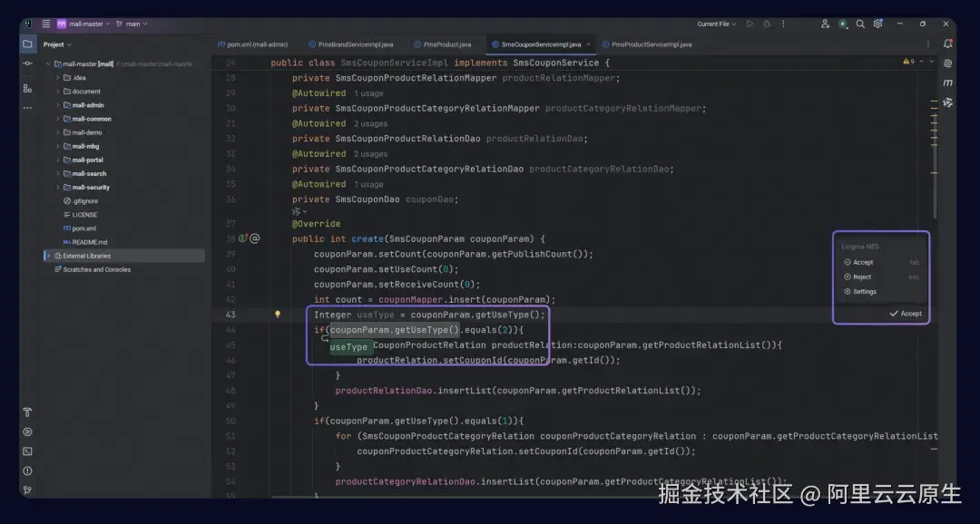Toggle the Project tool window folder icon

[x=28, y=43]
